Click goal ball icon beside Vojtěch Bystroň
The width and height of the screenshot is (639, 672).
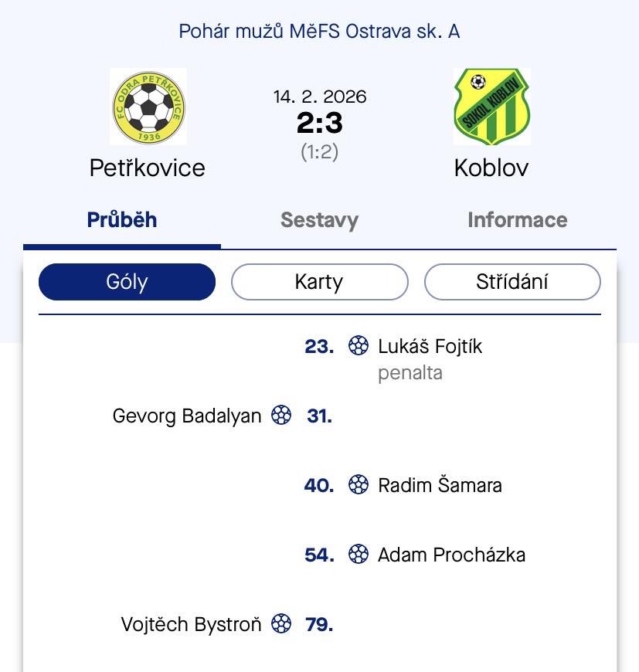(282, 624)
